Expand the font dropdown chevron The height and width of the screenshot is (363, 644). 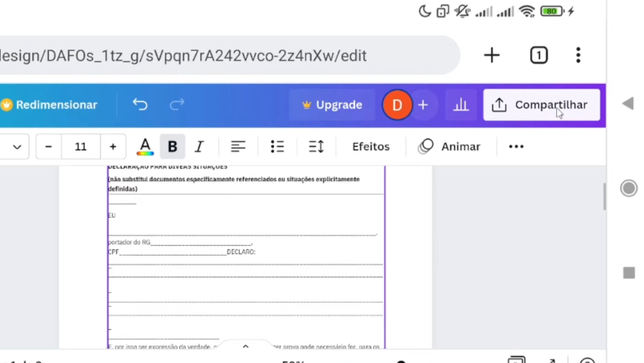pyautogui.click(x=17, y=147)
